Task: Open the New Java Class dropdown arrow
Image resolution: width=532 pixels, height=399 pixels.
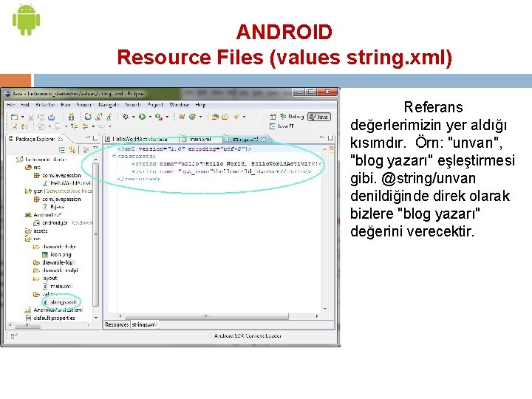Action: [x=200, y=117]
